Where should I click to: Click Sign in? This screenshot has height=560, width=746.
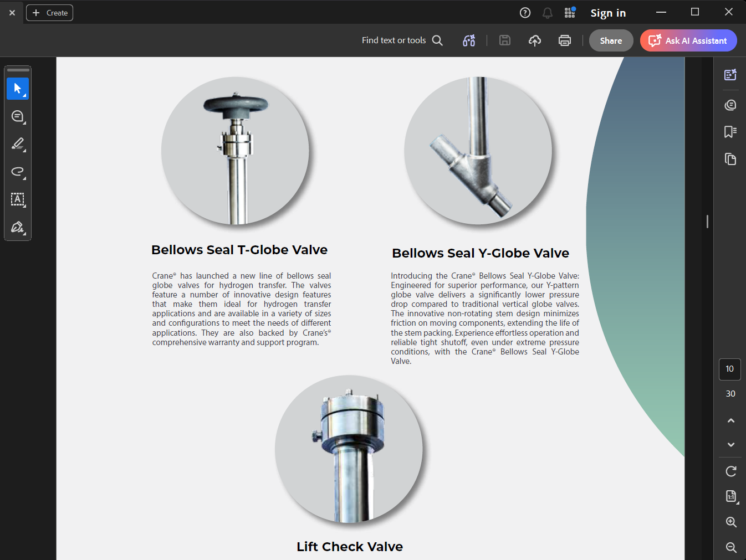(608, 13)
